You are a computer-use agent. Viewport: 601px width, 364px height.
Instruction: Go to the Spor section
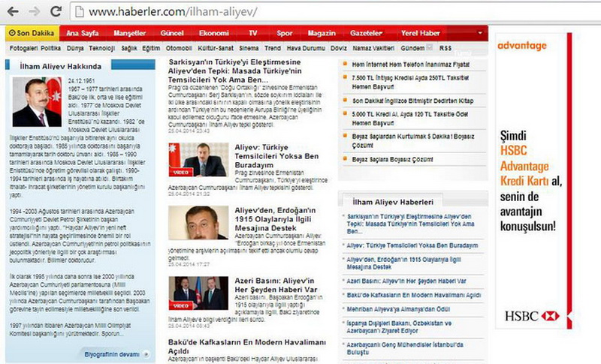[285, 33]
